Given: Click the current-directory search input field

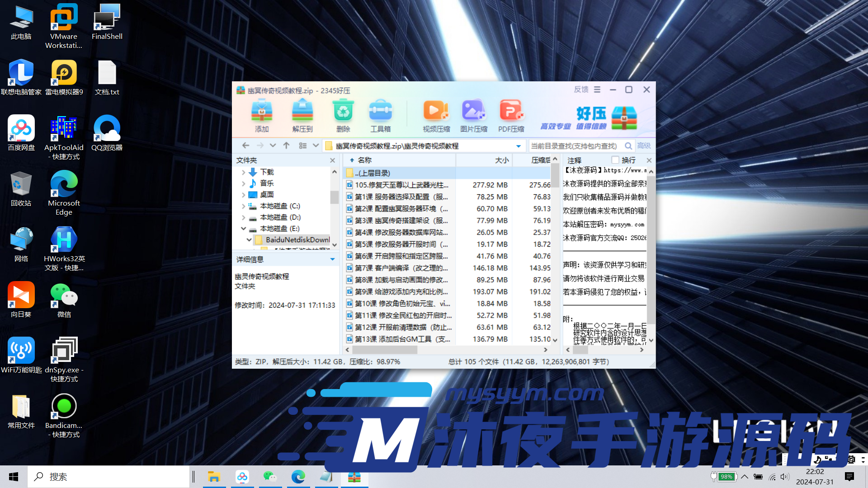Looking at the screenshot, I should (x=574, y=146).
